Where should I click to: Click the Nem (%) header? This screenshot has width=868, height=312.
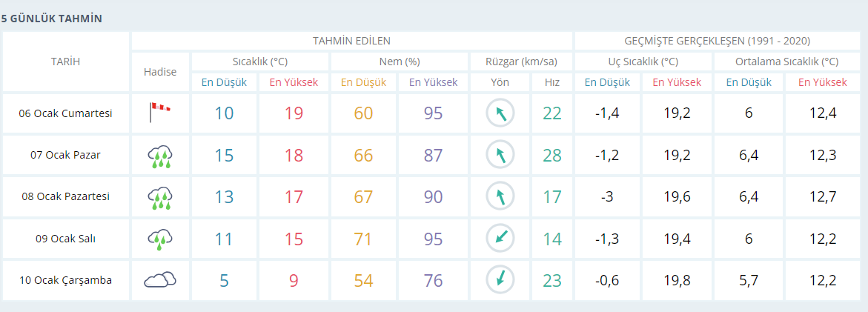click(x=400, y=62)
